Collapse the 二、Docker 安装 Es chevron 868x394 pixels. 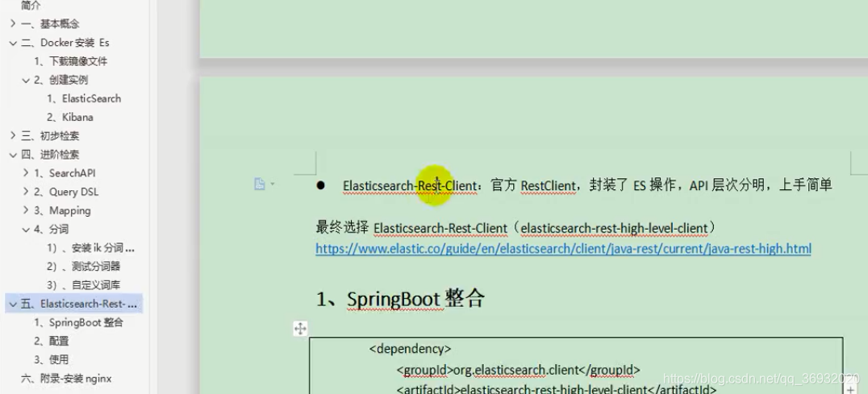coord(13,43)
